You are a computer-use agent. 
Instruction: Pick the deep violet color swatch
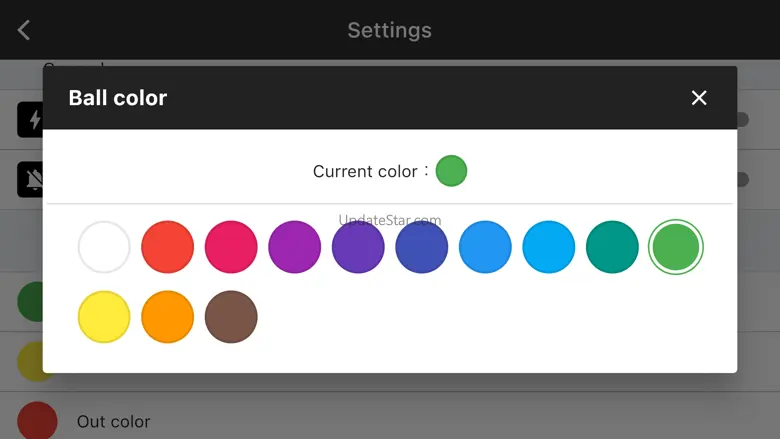coord(358,247)
